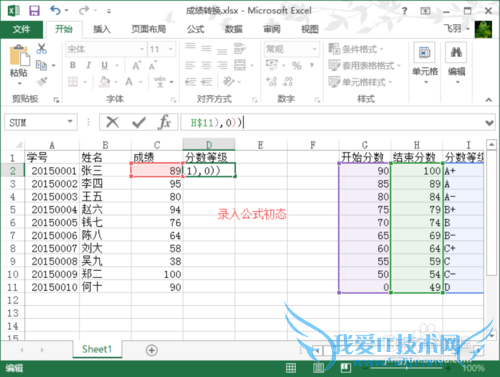Copy selection with the copy icon
The image size is (500, 377).
coord(41,65)
